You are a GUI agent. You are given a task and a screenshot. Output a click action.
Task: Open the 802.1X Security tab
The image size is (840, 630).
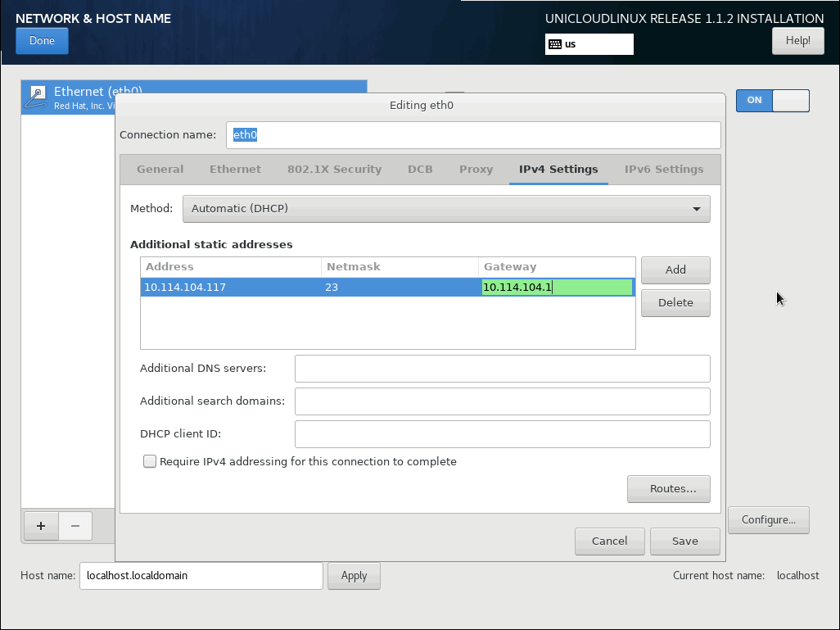[334, 170]
